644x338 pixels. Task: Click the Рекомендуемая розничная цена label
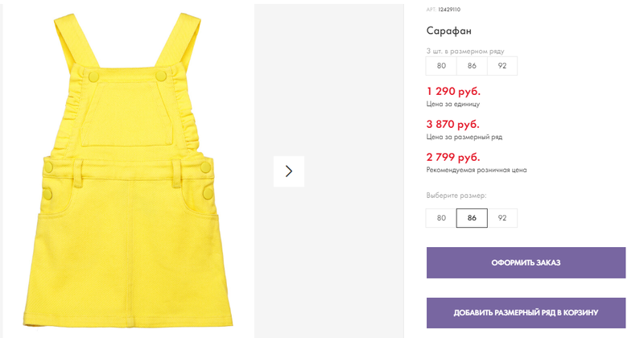click(476, 170)
